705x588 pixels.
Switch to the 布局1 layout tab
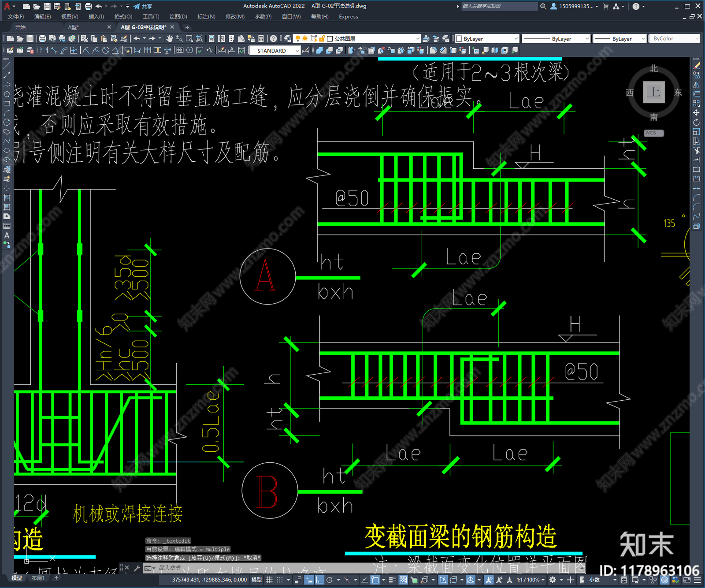coord(38,578)
